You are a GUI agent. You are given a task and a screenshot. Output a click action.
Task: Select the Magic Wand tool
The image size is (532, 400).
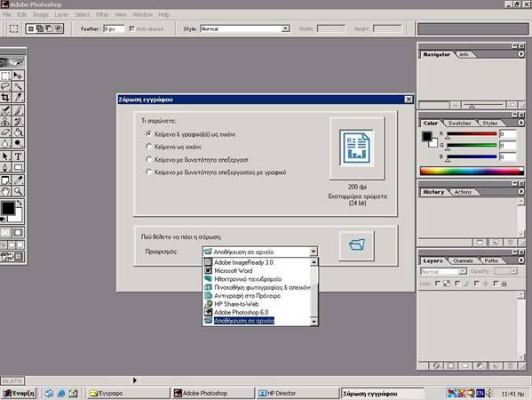click(x=18, y=86)
